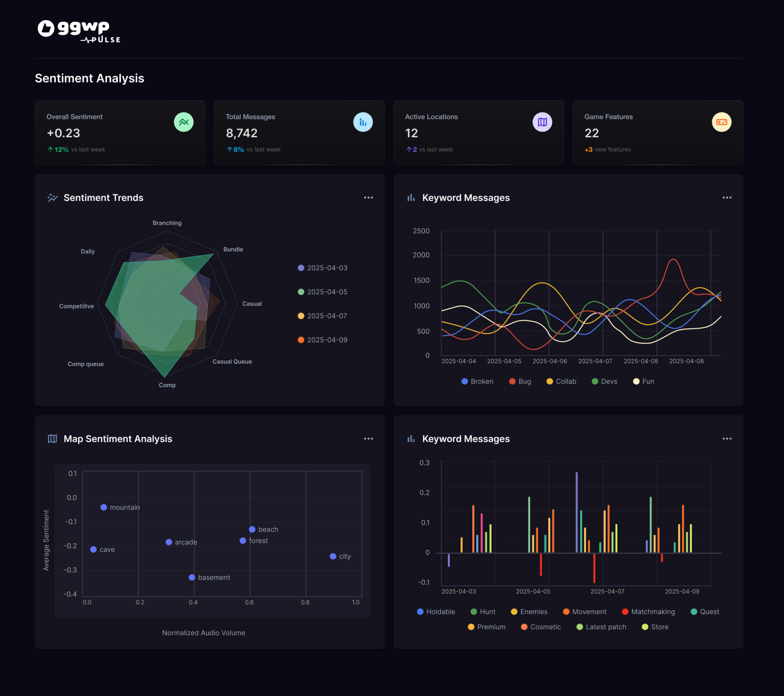This screenshot has height=696, width=784.
Task: Click the purple map icon on Active Locations card
Action: coord(542,122)
